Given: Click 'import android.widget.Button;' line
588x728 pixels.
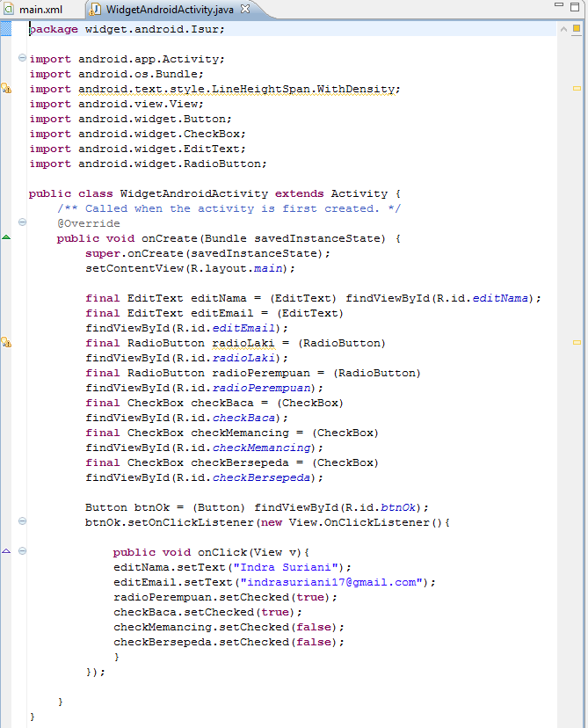Looking at the screenshot, I should coord(130,119).
